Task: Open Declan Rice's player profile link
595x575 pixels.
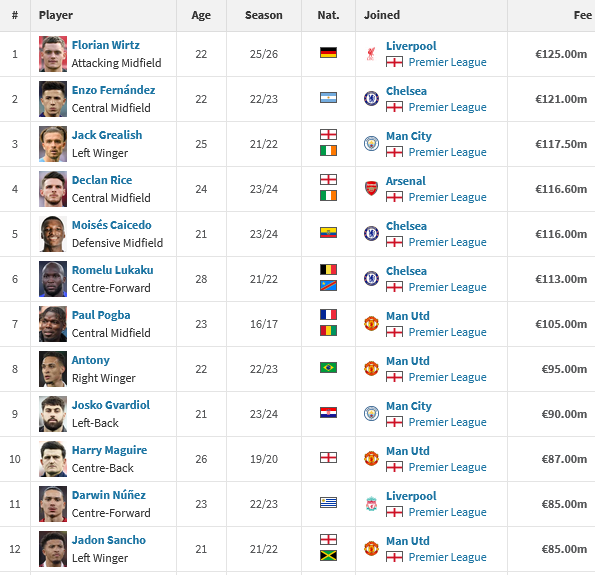Action: pyautogui.click(x=102, y=180)
